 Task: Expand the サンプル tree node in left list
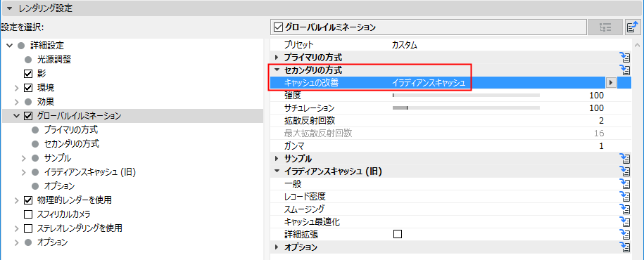(24, 158)
